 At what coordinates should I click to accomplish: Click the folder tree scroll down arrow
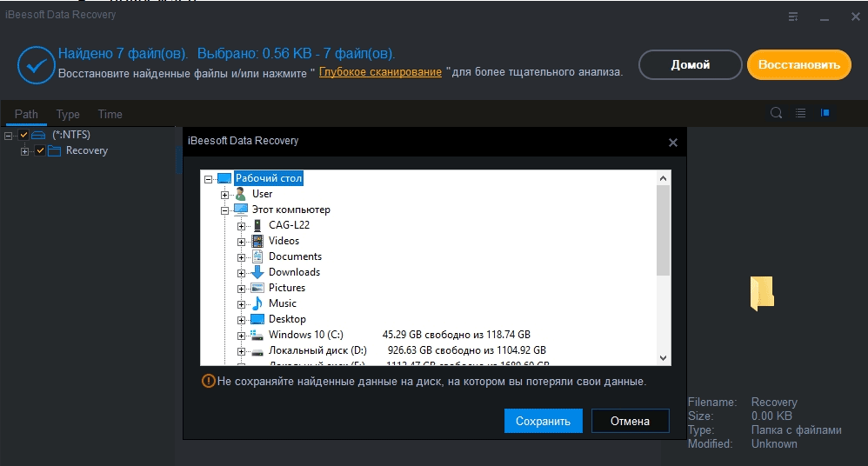point(664,358)
